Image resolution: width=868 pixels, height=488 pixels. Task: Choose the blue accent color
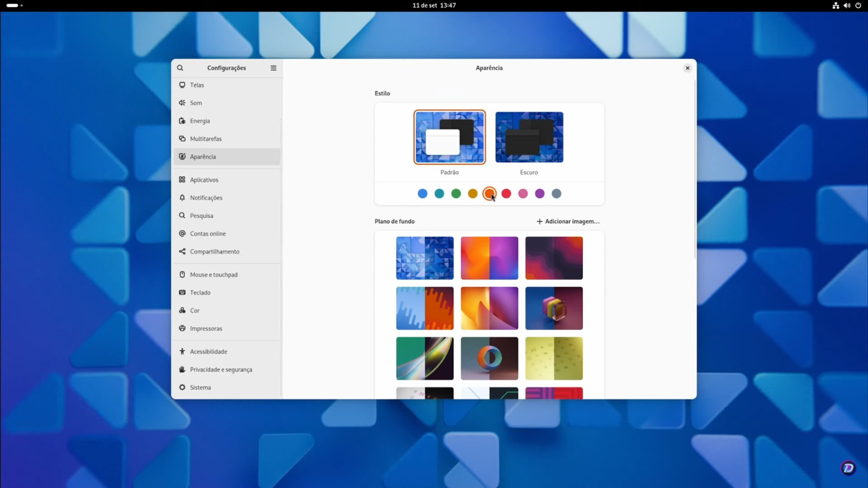[x=422, y=193]
